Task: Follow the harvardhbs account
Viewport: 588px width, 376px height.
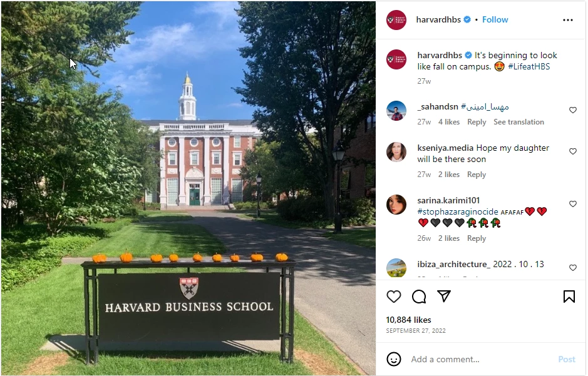Action: coord(495,19)
